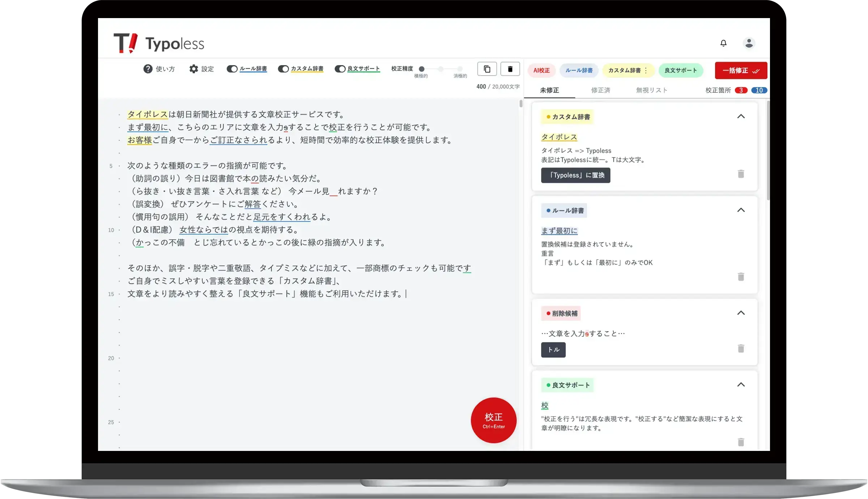868x499 pixels.
Task: Click underlined ご訂正なさられる in editor
Action: point(239,140)
